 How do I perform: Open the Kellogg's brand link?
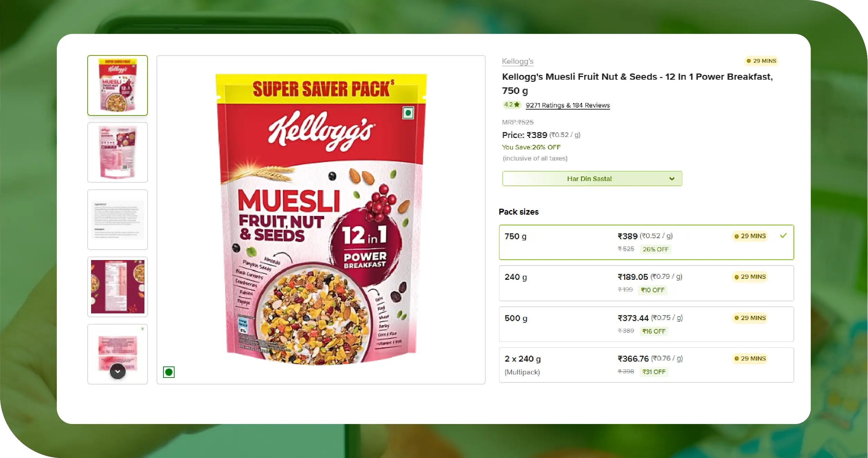(517, 61)
